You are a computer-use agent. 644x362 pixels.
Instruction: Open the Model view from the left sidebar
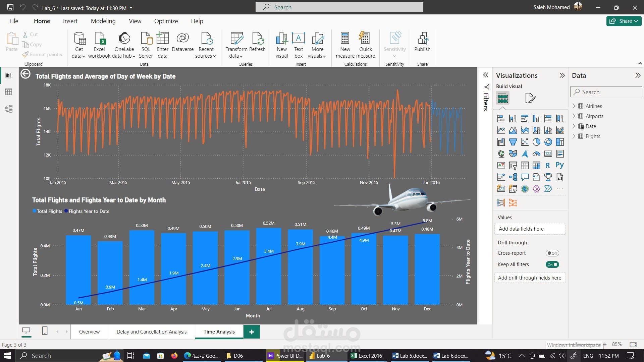coord(9,109)
